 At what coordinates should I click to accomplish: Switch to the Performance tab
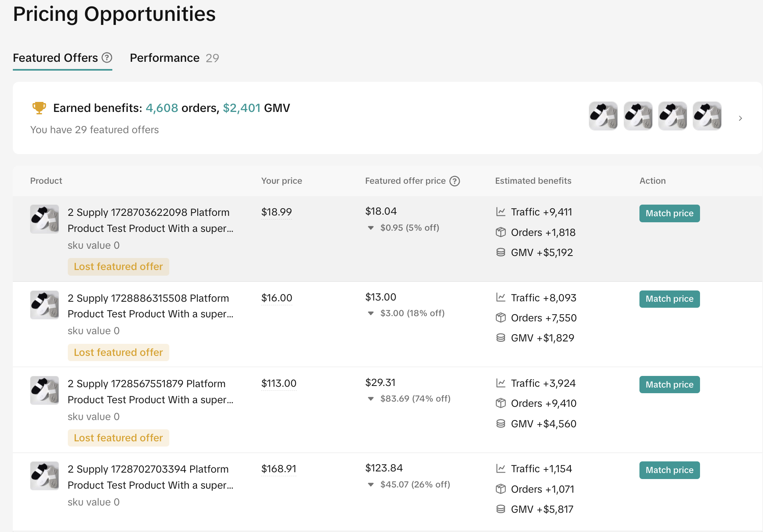[x=174, y=58]
